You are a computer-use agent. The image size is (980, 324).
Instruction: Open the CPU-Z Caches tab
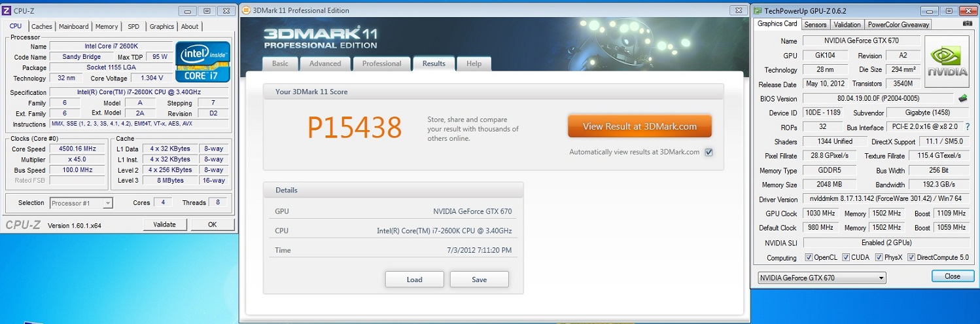(42, 27)
